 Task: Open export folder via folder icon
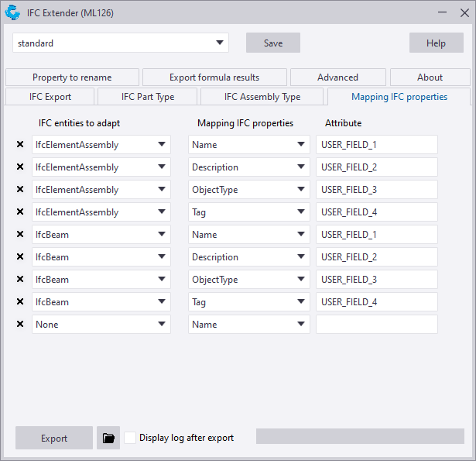click(x=108, y=438)
